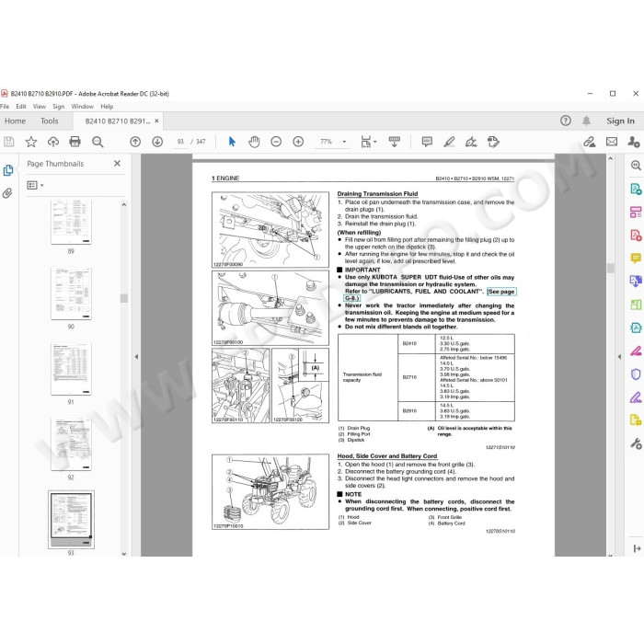Viewport: 644px width, 644px height.
Task: Send file by email envelope icon
Action: click(612, 142)
